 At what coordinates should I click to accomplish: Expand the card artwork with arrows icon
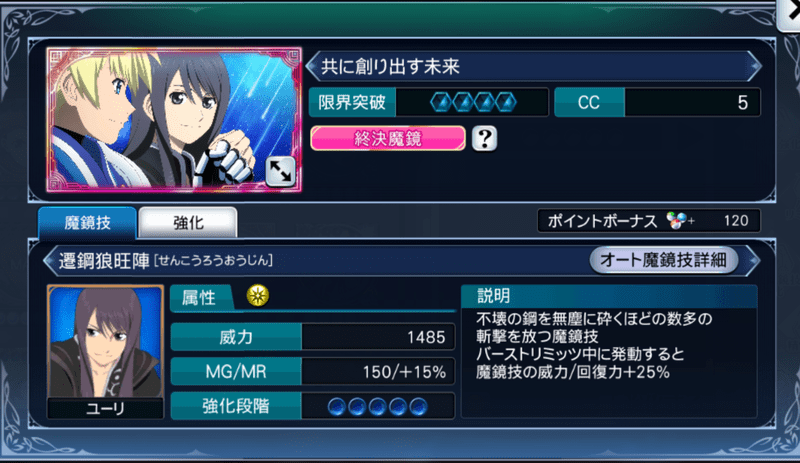(x=280, y=171)
